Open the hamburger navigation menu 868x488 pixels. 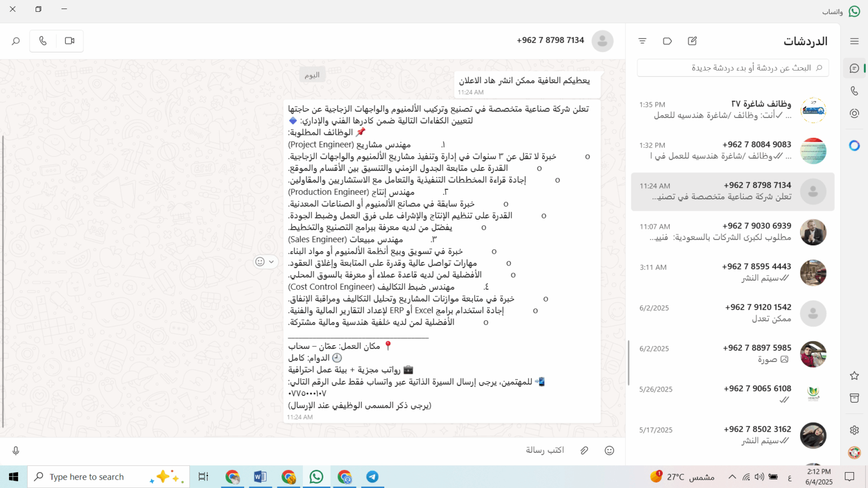tap(854, 41)
